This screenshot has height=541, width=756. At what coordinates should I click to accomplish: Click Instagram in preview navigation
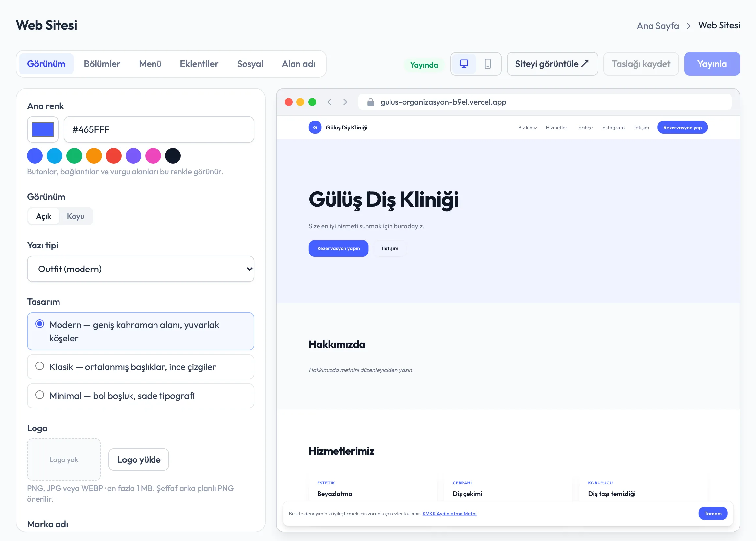(x=613, y=127)
